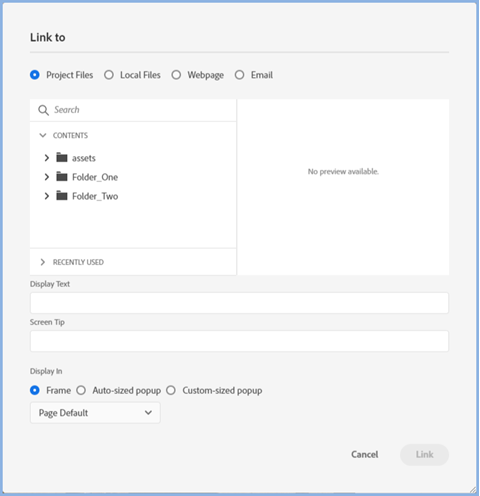Select the Project Files radio option
480x496 pixels.
point(35,75)
